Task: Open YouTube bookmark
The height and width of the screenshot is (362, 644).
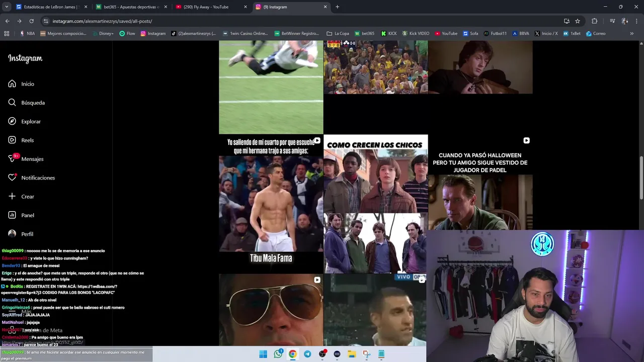Action: (446, 34)
